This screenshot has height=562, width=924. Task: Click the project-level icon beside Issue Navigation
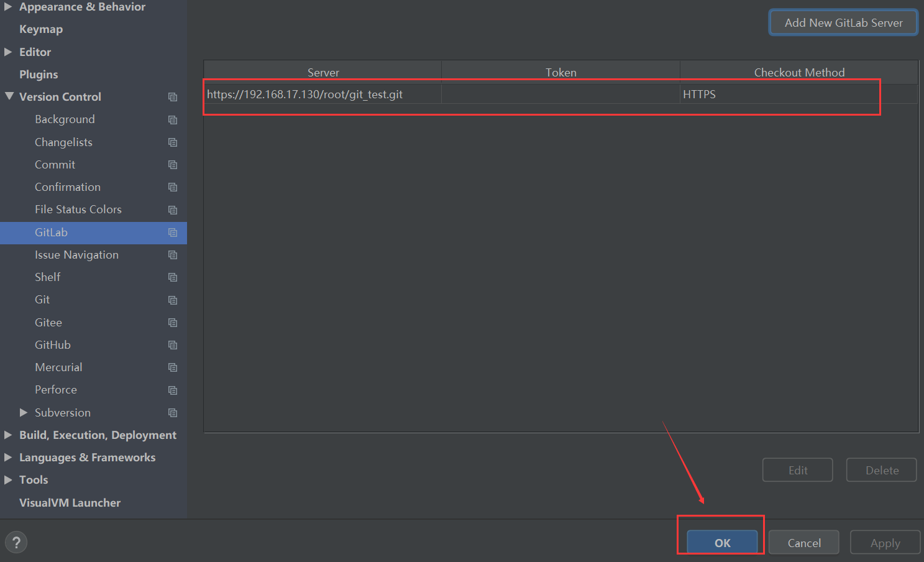173,255
